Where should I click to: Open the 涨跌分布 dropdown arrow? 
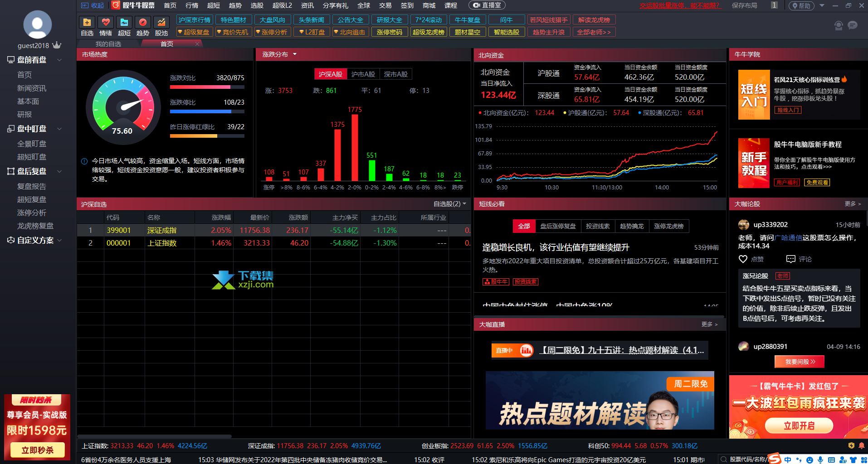[x=295, y=54]
